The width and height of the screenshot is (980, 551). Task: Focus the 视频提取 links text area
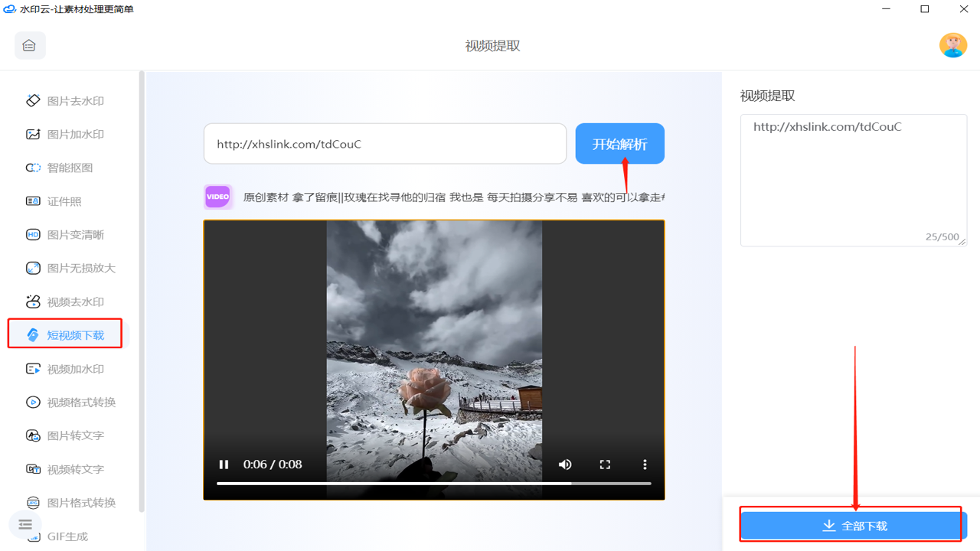[x=854, y=181]
